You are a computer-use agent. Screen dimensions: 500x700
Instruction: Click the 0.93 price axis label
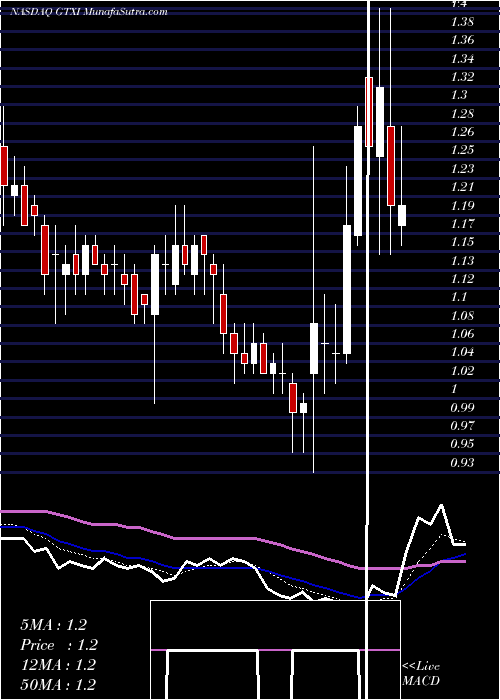(x=462, y=463)
